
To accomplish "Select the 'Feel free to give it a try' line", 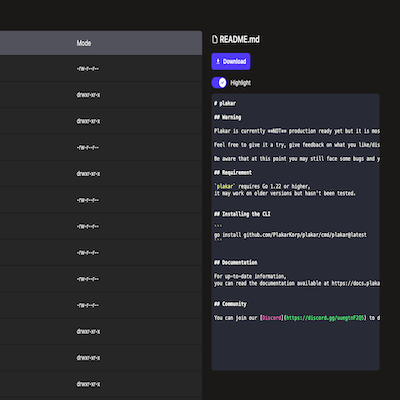I will 297,145.
